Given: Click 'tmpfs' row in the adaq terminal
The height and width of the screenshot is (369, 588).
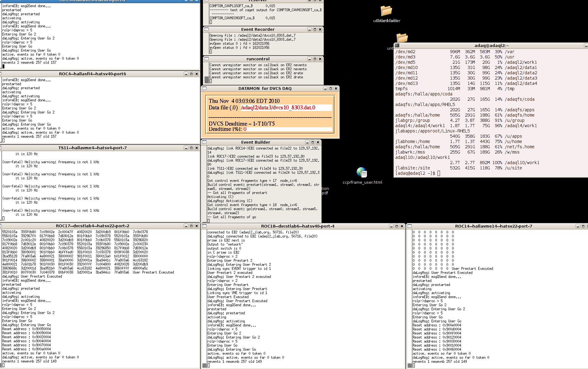Looking at the screenshot, I should point(455,89).
